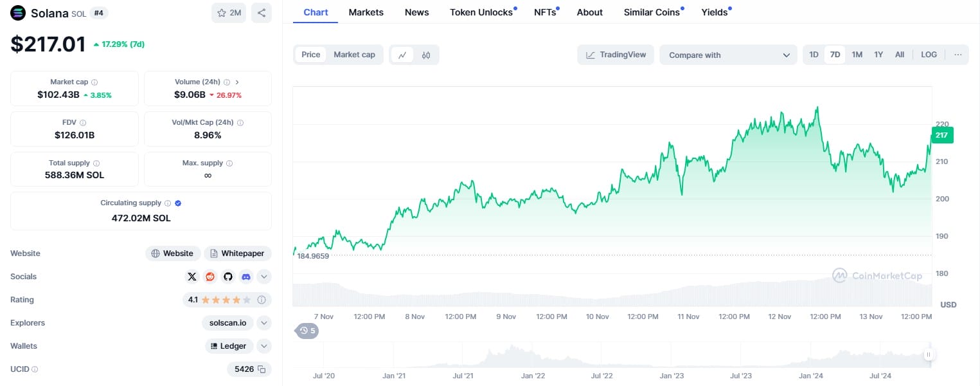Expand more Wallets options

click(x=264, y=346)
